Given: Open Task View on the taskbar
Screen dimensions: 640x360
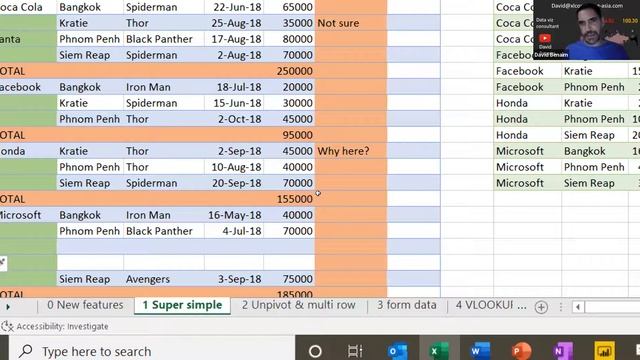Looking at the screenshot, I should pyautogui.click(x=355, y=351).
